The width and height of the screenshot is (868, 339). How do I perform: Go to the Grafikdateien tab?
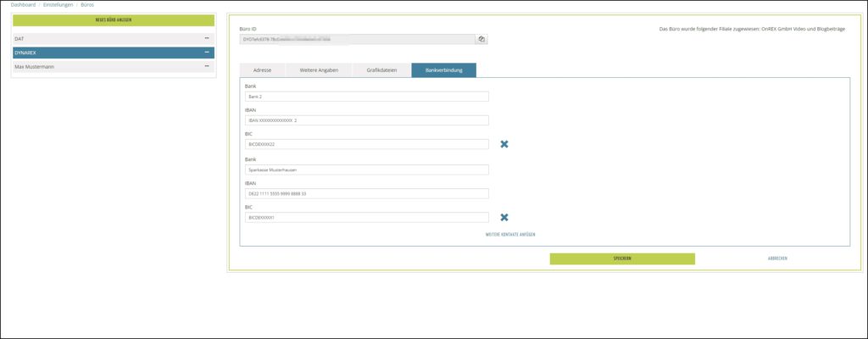pyautogui.click(x=381, y=70)
